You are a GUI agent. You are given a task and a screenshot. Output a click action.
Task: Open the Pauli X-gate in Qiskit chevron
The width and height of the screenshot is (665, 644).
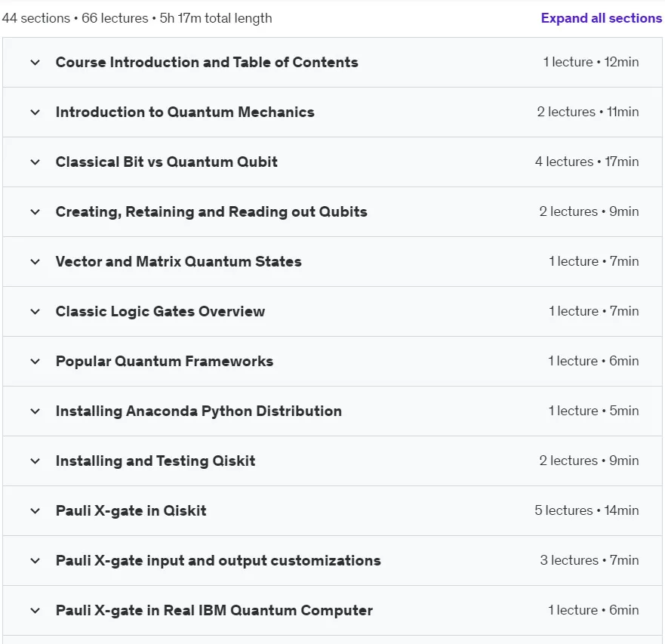pyautogui.click(x=35, y=511)
